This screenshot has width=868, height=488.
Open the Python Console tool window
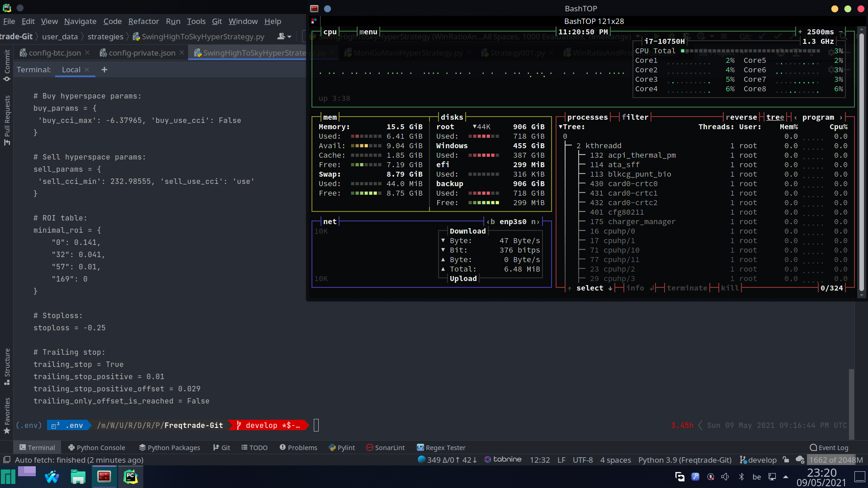click(x=96, y=447)
